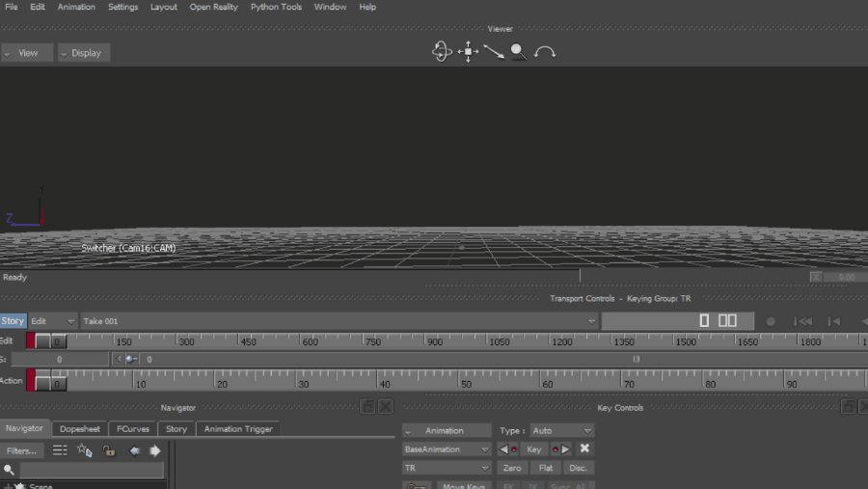Click the transport Record button
This screenshot has height=489, width=868.
pos(771,321)
